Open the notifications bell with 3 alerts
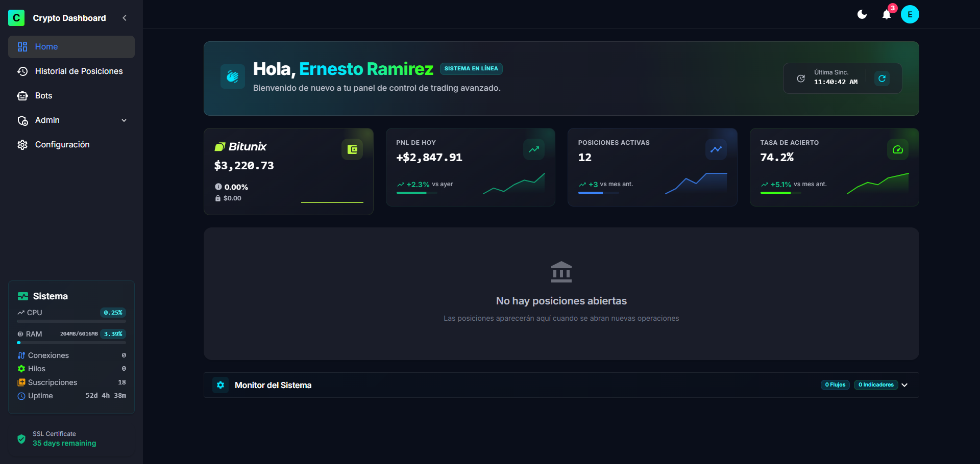 (x=887, y=15)
